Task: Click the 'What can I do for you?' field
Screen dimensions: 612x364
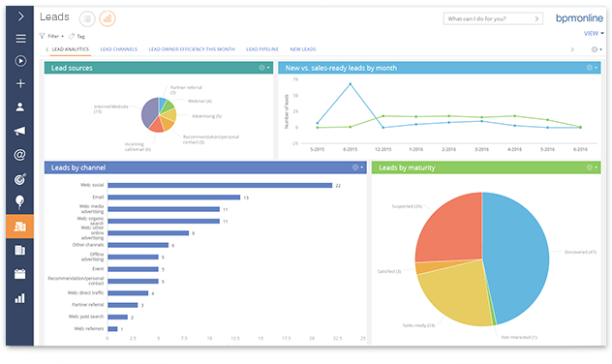Action: [x=493, y=18]
